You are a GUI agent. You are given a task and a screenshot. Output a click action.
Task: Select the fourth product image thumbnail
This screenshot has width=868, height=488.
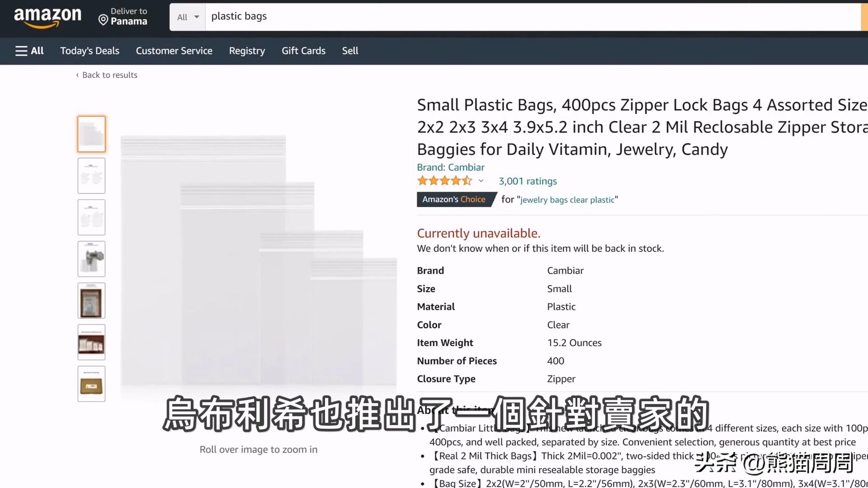click(x=91, y=259)
